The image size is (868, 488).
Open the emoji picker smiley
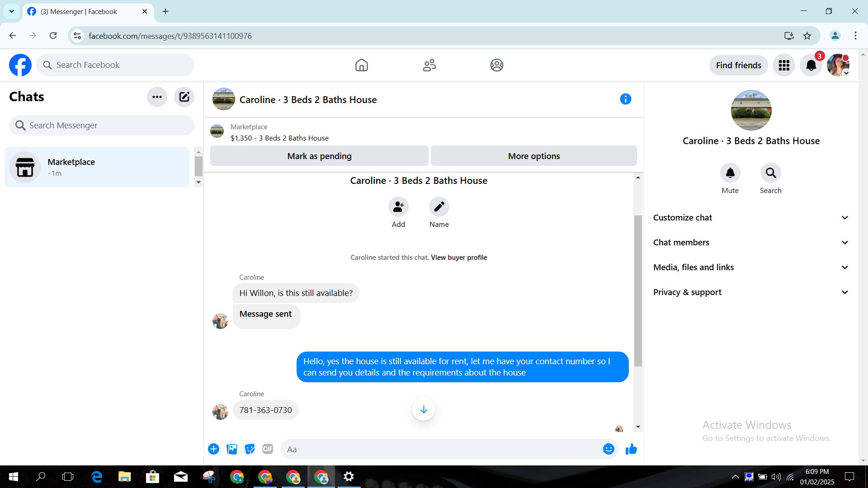point(609,449)
